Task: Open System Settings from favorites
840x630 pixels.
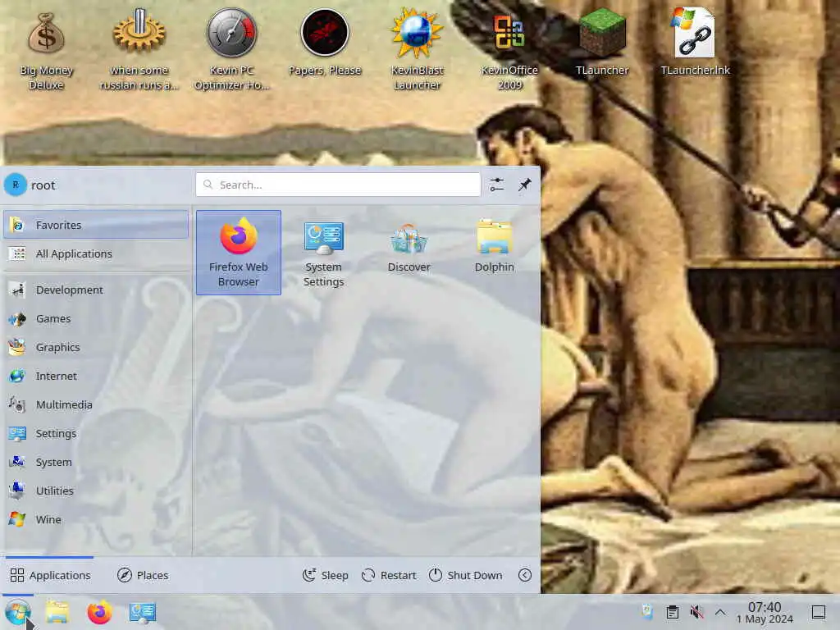Action: (x=323, y=253)
